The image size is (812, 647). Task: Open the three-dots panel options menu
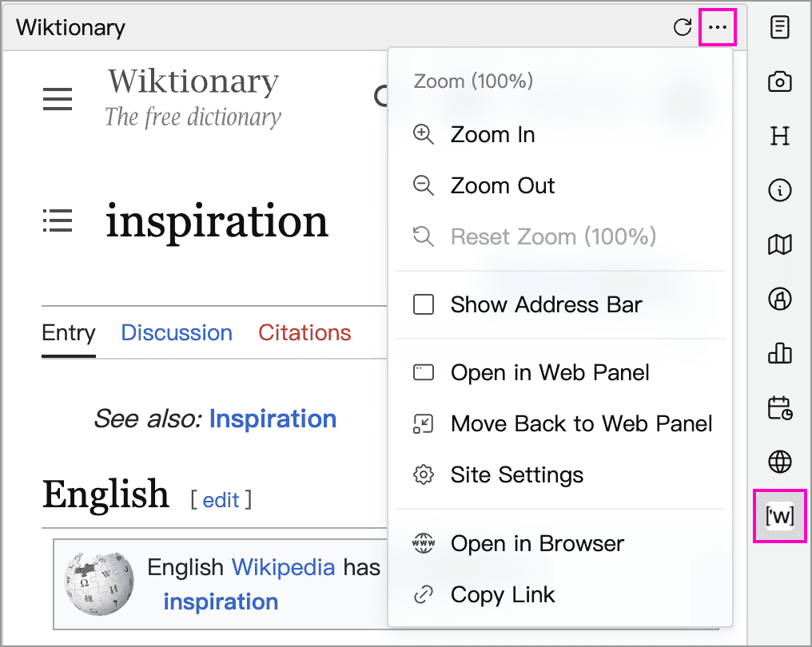[717, 27]
